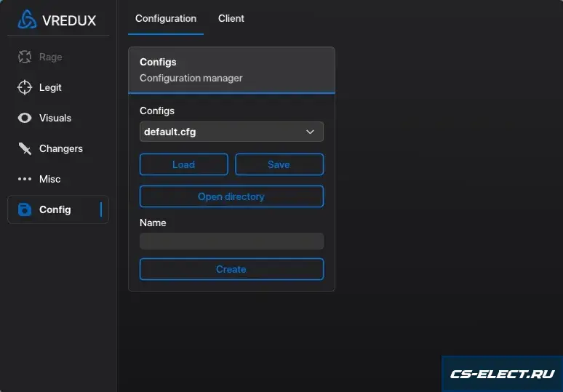Click the dropdown chevron arrow

click(310, 132)
